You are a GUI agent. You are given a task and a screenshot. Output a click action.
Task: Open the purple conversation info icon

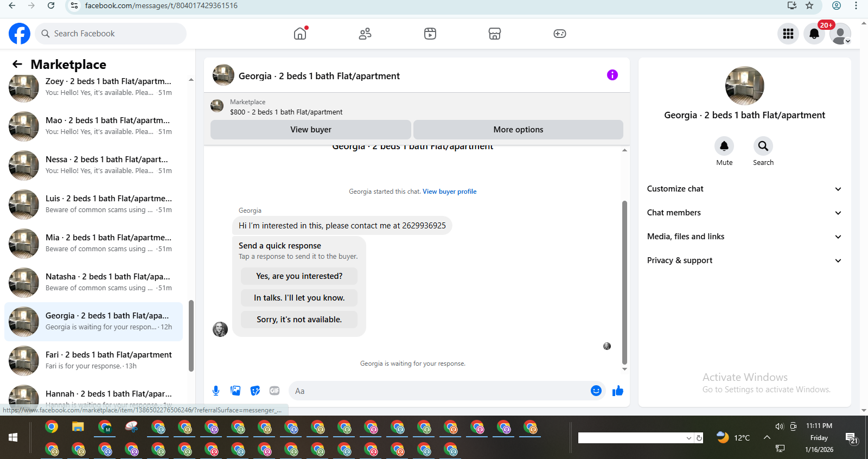(x=612, y=75)
